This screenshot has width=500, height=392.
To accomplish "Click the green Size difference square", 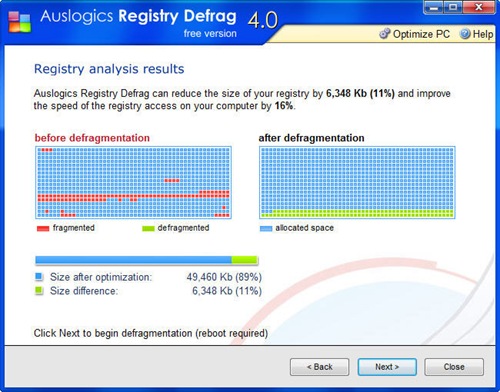I will point(39,290).
